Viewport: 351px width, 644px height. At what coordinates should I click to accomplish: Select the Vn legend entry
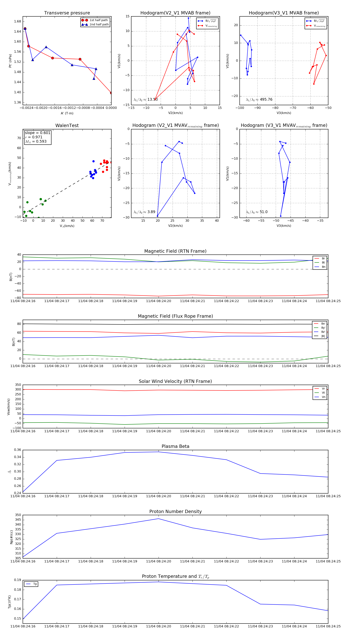coord(320,397)
